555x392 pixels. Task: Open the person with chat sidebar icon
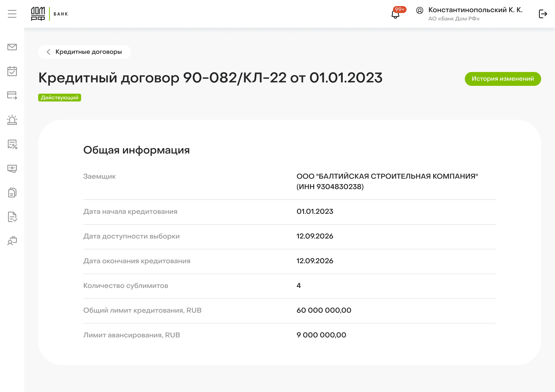click(x=12, y=241)
